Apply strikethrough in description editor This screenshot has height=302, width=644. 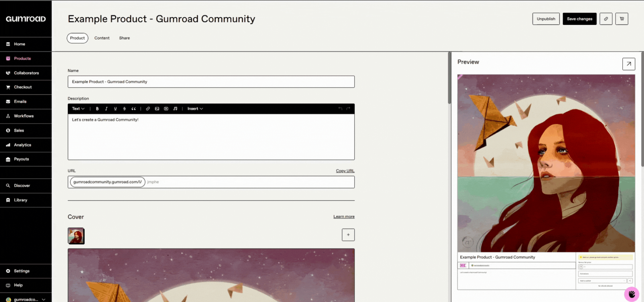pyautogui.click(x=124, y=109)
